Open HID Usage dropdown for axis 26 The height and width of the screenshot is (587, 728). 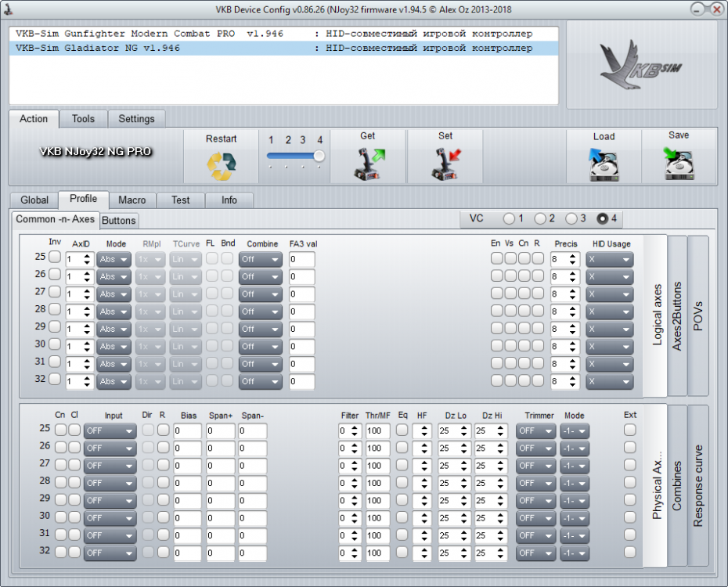point(609,276)
